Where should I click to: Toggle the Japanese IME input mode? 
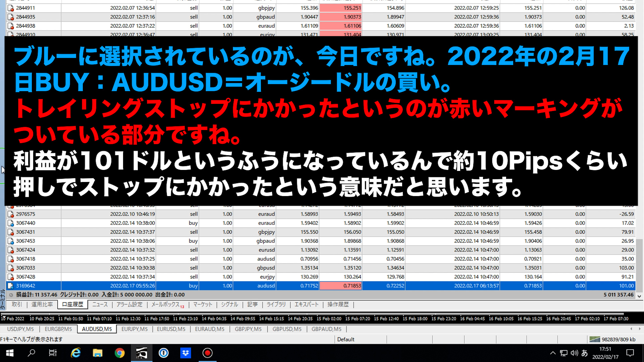(x=584, y=353)
